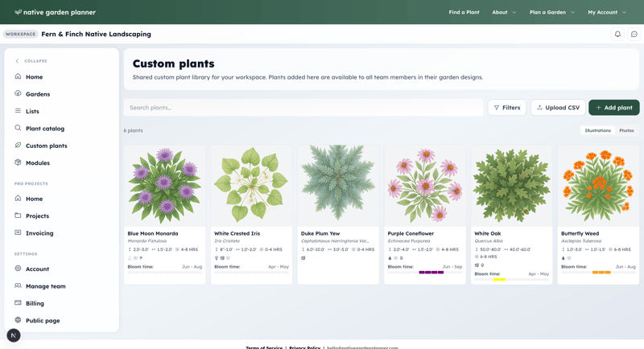Switch view to Illustrations
Viewport: 644px width, 349px height.
pos(597,130)
